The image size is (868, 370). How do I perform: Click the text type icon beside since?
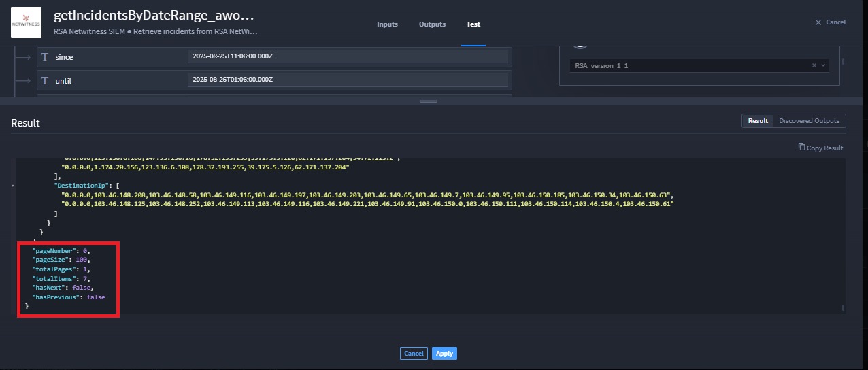coord(45,57)
